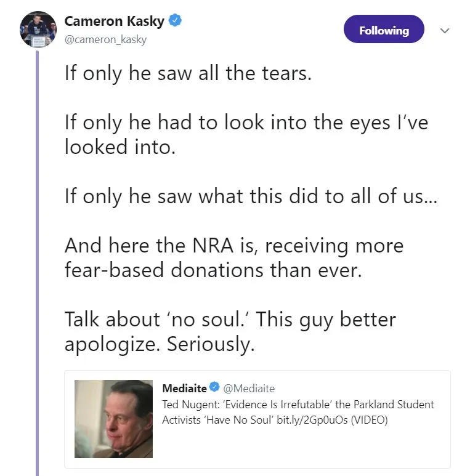Open the Mediaite account name
The height and width of the screenshot is (476, 462).
click(x=184, y=388)
